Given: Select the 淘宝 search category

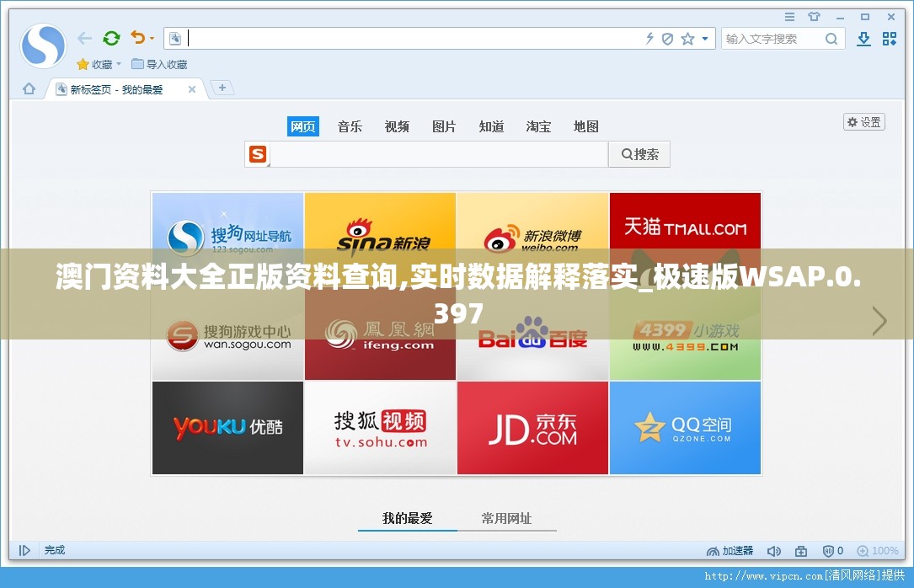Looking at the screenshot, I should [538, 126].
